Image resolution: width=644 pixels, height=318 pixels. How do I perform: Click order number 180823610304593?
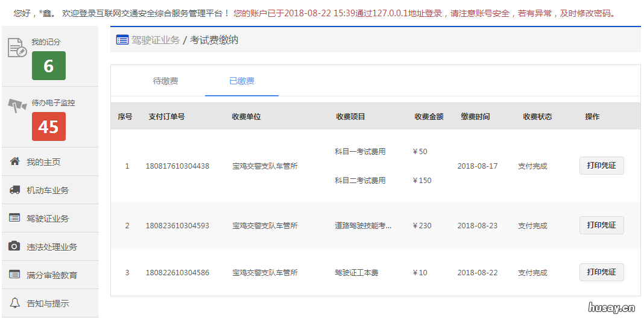[x=177, y=226]
